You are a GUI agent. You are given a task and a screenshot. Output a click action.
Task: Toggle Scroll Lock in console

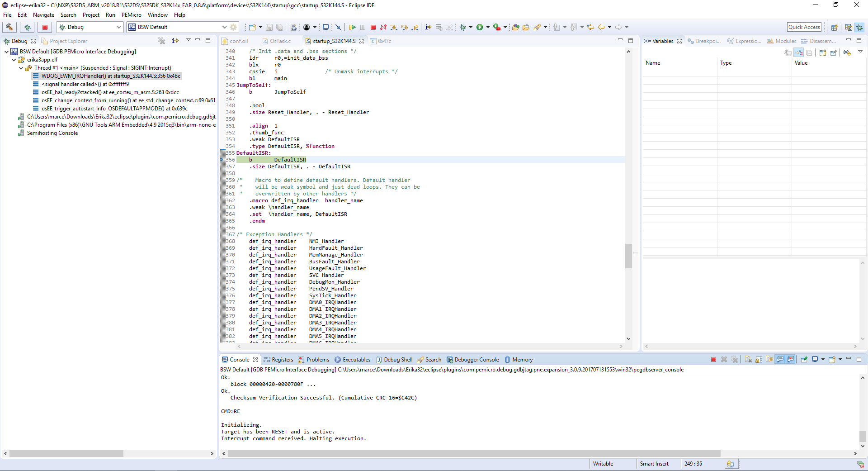(x=759, y=360)
